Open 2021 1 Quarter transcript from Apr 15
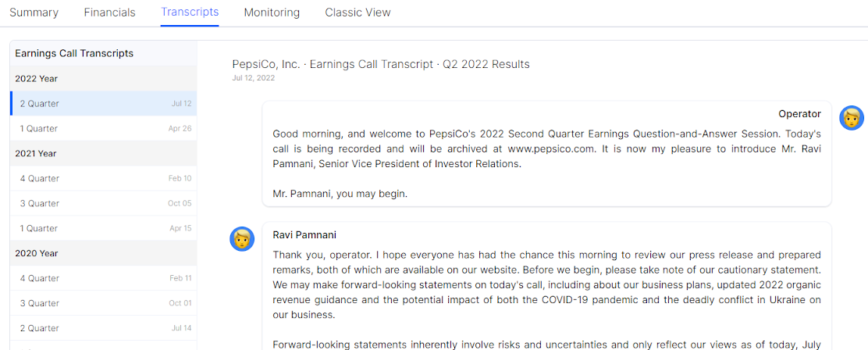868x350 pixels. tap(104, 228)
